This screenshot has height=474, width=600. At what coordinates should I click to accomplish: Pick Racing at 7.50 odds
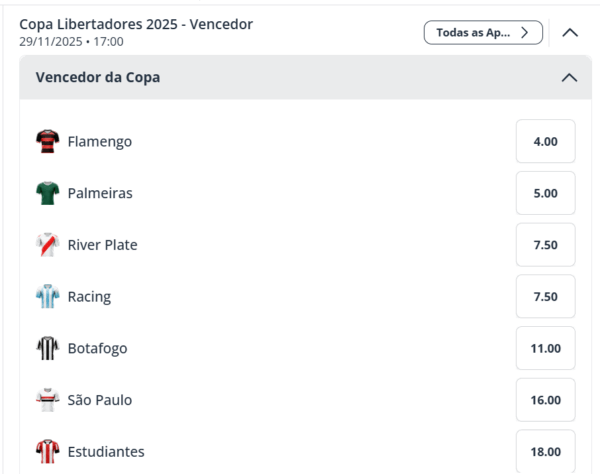point(545,296)
